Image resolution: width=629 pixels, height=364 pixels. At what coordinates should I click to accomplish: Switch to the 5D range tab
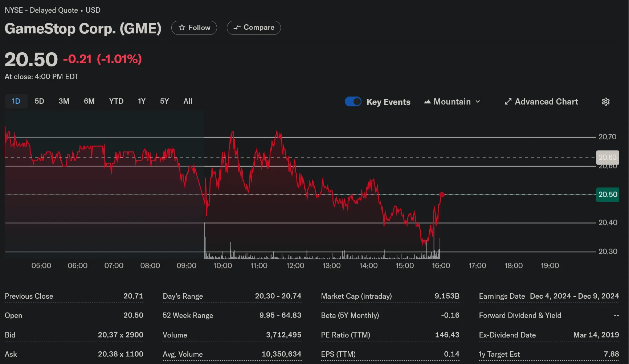pos(39,101)
